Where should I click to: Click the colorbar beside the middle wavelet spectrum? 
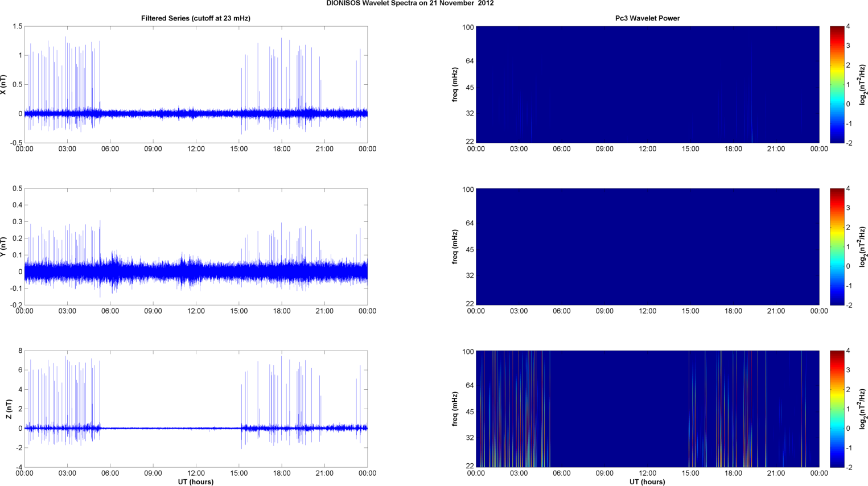(x=837, y=246)
